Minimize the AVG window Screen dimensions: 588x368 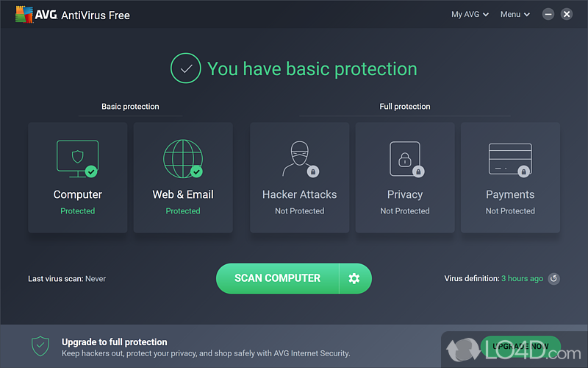pyautogui.click(x=548, y=14)
